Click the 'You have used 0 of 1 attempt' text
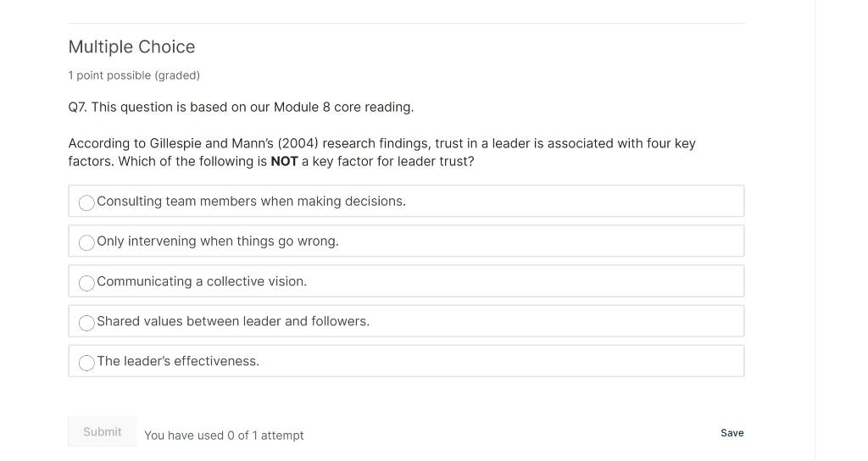868x461 pixels. [x=224, y=436]
